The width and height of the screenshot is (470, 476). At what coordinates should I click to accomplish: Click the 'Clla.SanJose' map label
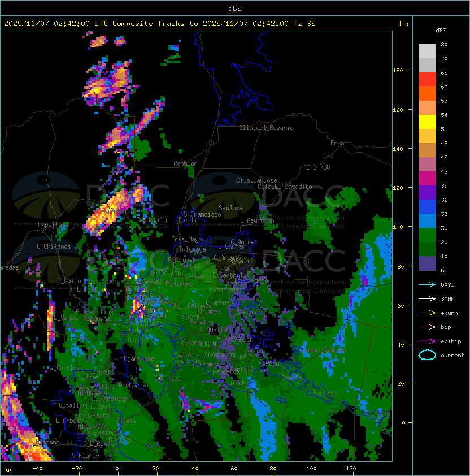256,180
